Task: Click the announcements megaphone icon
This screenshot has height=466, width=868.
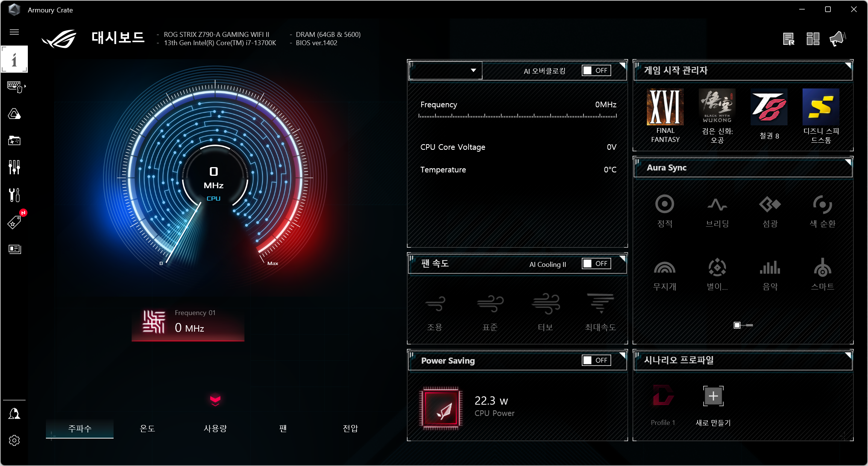Action: click(837, 38)
